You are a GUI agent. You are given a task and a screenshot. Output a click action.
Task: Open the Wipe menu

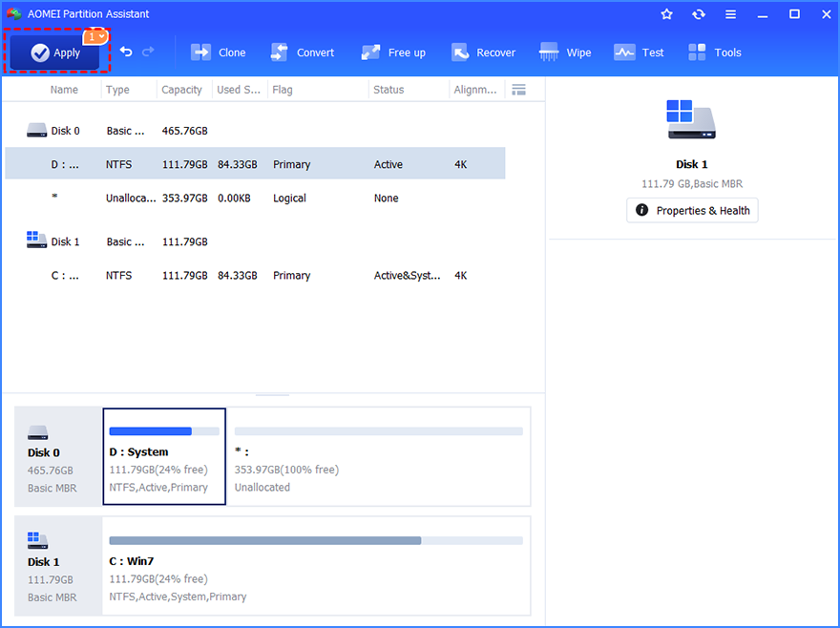[x=565, y=52]
